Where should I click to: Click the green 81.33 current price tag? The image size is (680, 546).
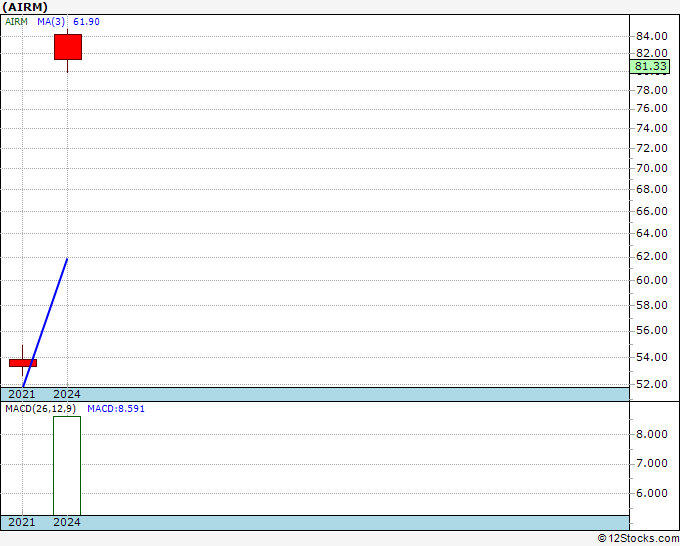pos(650,66)
